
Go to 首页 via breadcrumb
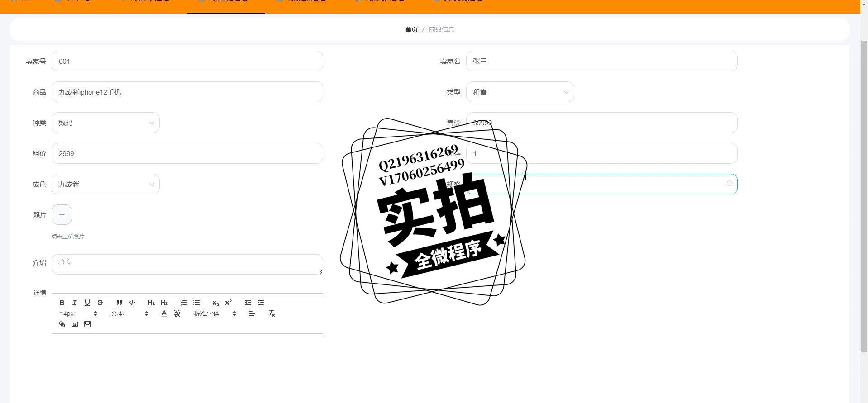tap(411, 29)
